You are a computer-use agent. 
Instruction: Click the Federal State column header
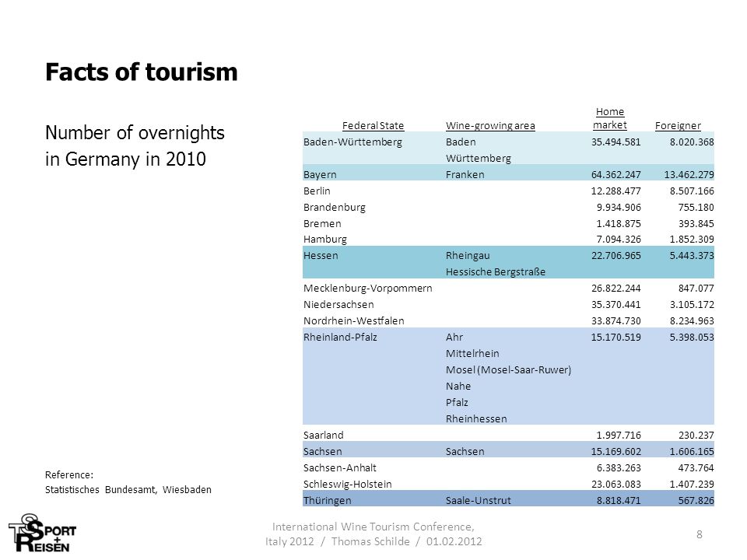(373, 126)
